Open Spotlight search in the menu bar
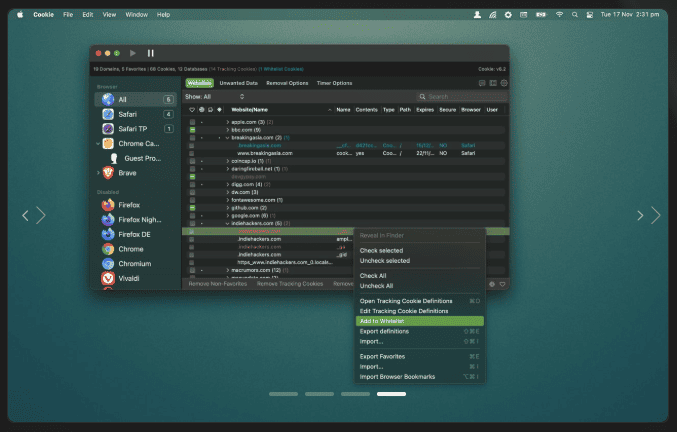 pos(575,15)
